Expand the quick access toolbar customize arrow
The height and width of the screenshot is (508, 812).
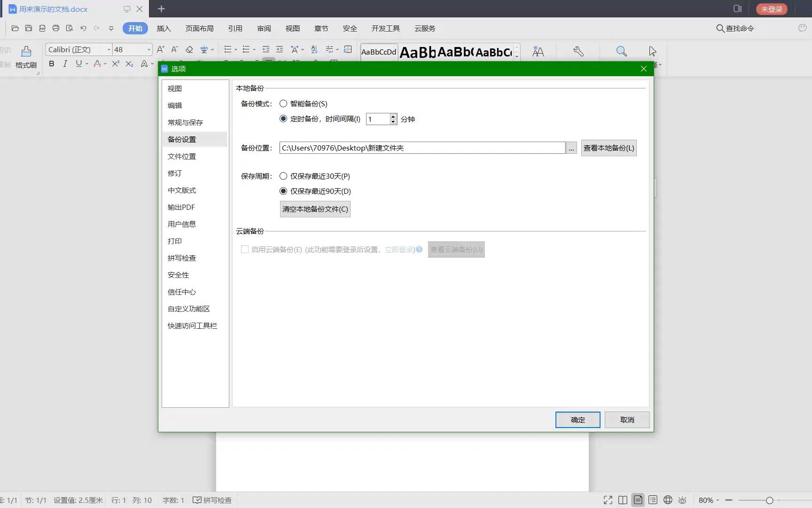click(x=111, y=28)
